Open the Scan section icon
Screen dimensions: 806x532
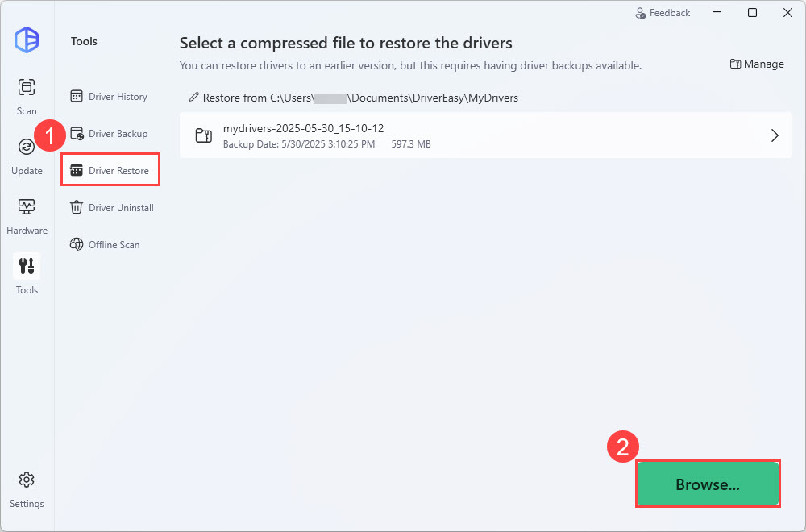point(27,87)
